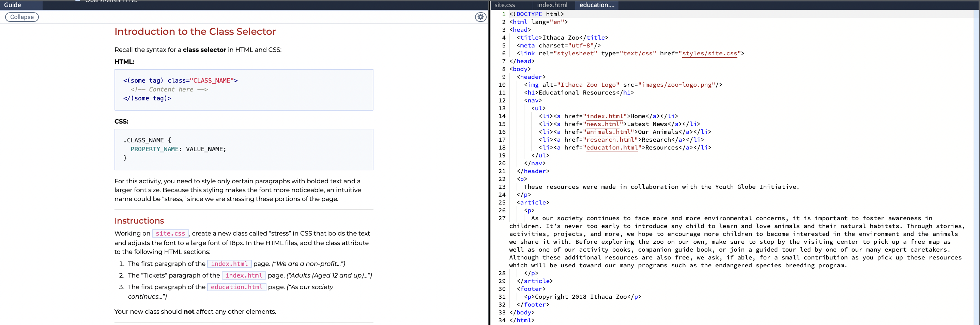Click the Open/Refresh preview icon at top
Screen dimensions: 980x325
pyautogui.click(x=79, y=1)
